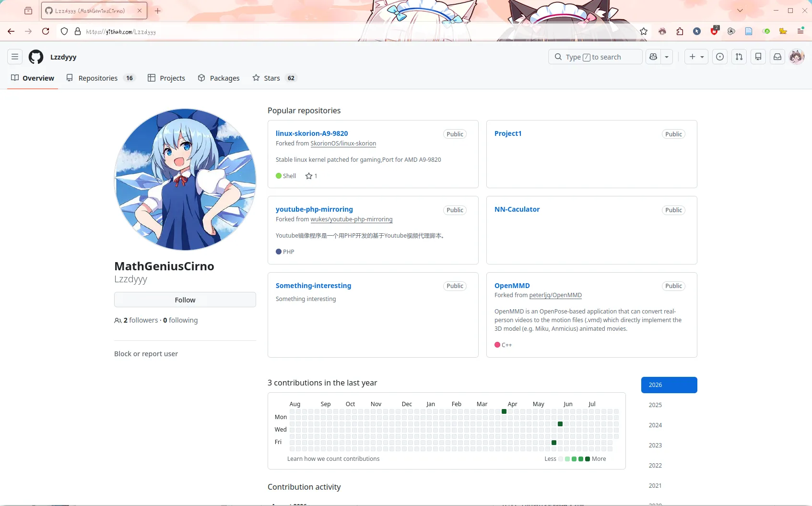Image resolution: width=812 pixels, height=506 pixels.
Task: Click the followers people icon
Action: [118, 321]
